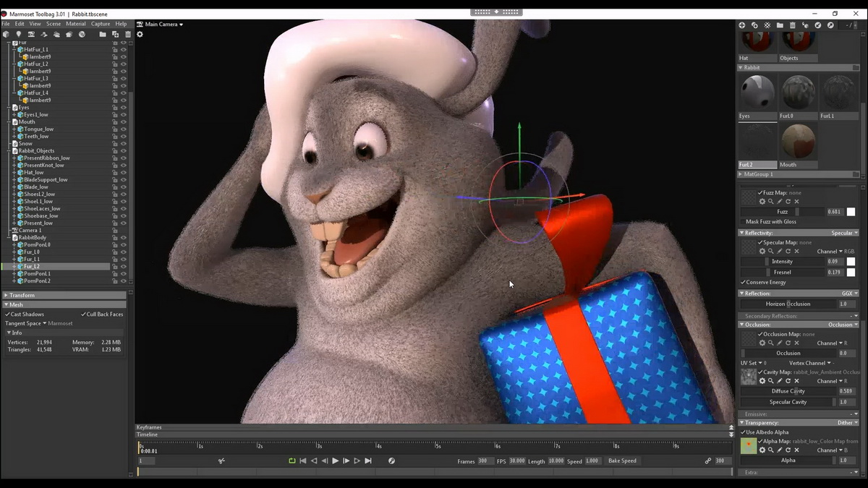Click the round icon right of playback controls
Image resolution: width=868 pixels, height=488 pixels.
tap(391, 461)
